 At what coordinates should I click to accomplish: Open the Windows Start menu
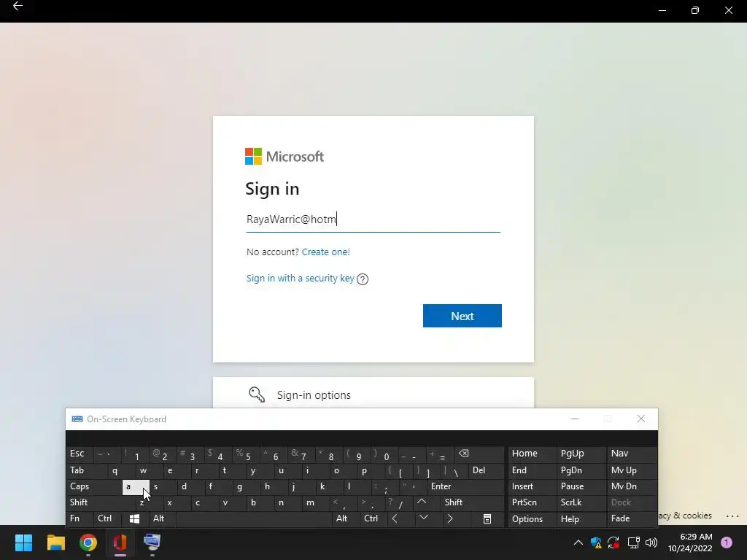click(x=23, y=542)
